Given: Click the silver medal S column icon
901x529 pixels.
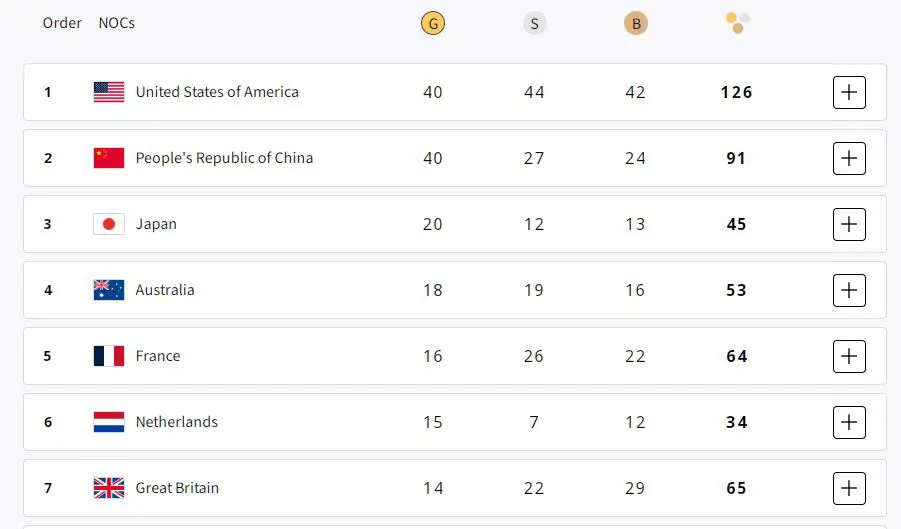Looking at the screenshot, I should pyautogui.click(x=534, y=24).
